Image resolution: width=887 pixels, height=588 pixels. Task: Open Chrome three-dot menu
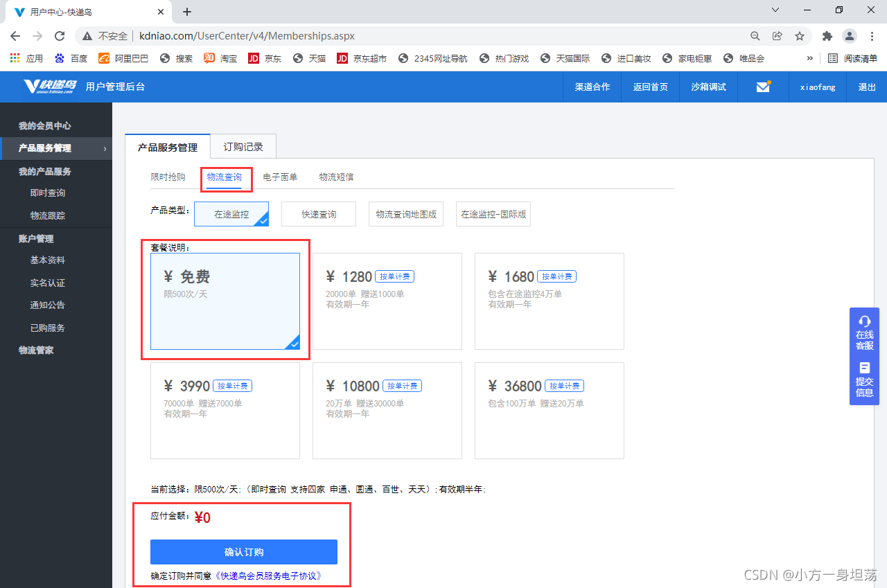(x=872, y=36)
